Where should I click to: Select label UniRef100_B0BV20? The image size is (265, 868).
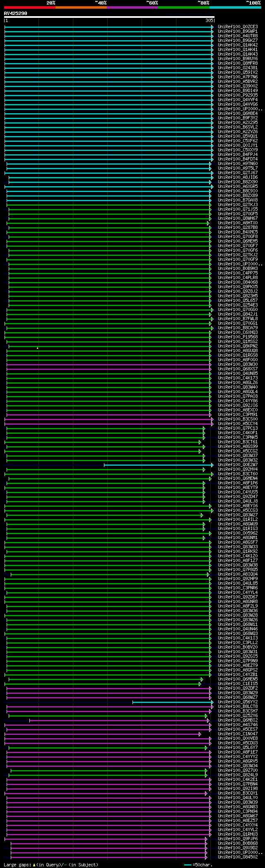238,647
